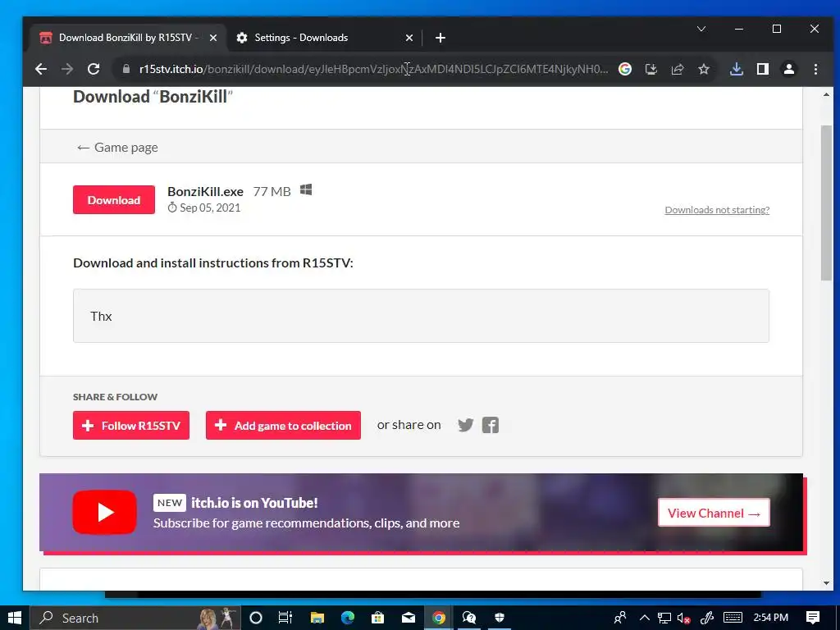Open the Google icon in the address bar

[624, 69]
